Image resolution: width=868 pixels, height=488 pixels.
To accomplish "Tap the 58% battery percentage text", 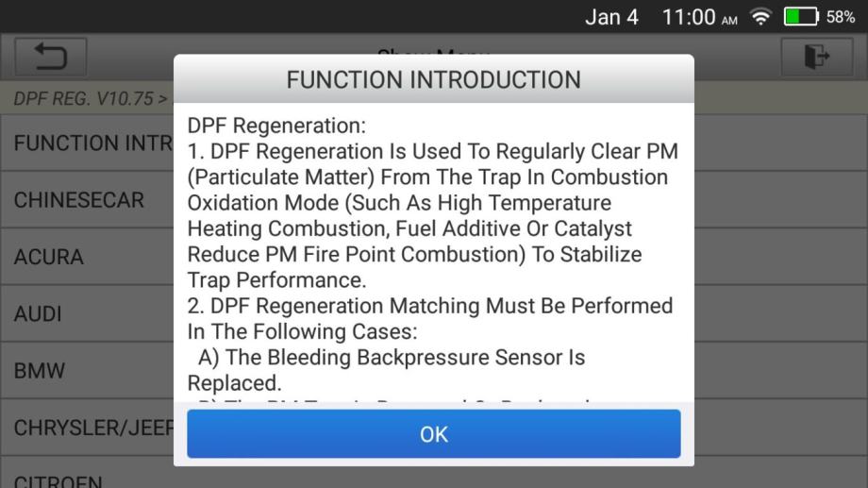I will 843,17.
